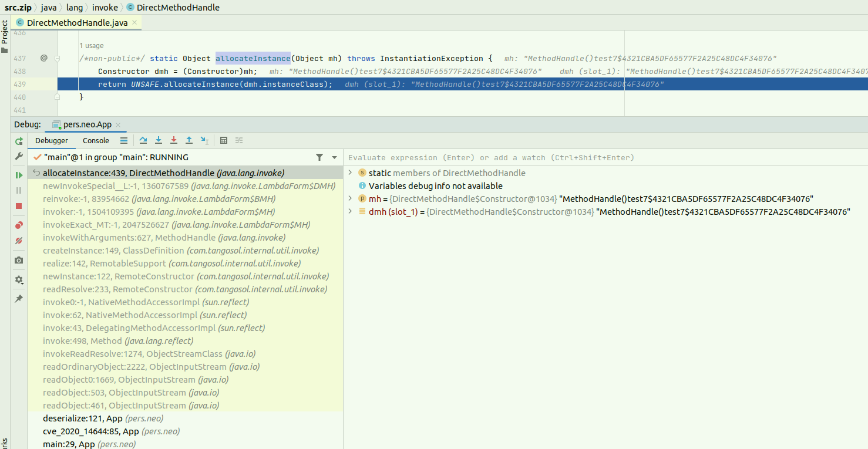Open the thread selector dropdown arrow
The width and height of the screenshot is (868, 449).
click(x=335, y=157)
